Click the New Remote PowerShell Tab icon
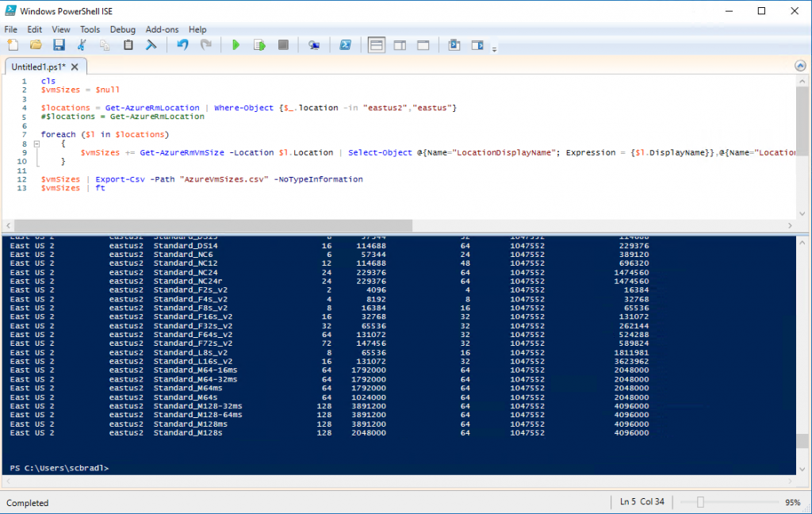This screenshot has height=514, width=812. point(314,45)
